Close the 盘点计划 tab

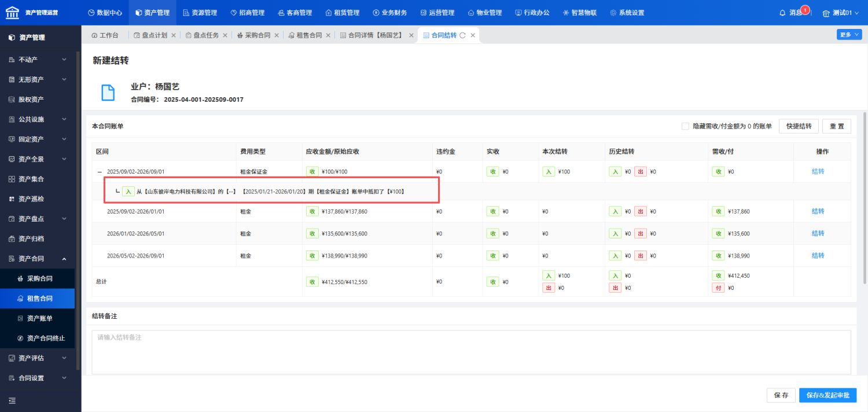173,35
